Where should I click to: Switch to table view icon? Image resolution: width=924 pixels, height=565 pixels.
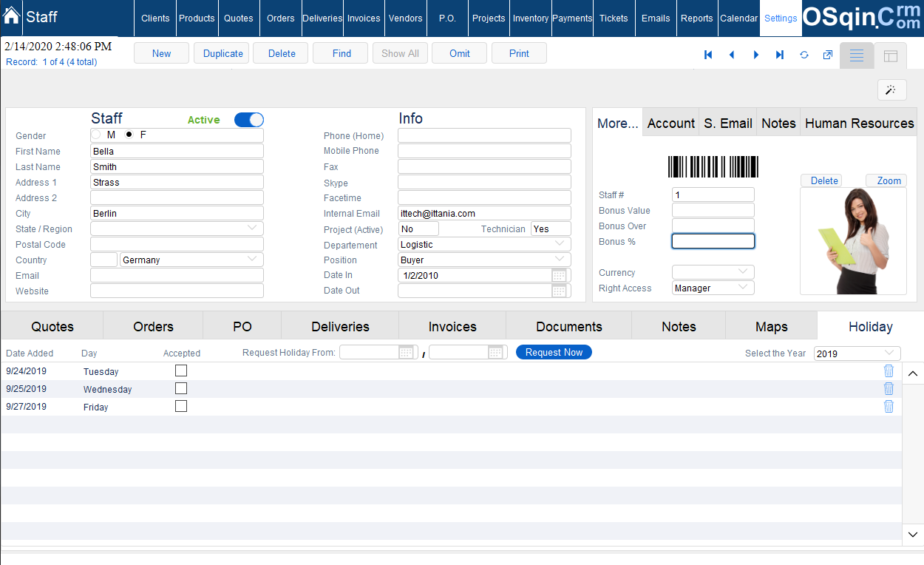(x=891, y=56)
